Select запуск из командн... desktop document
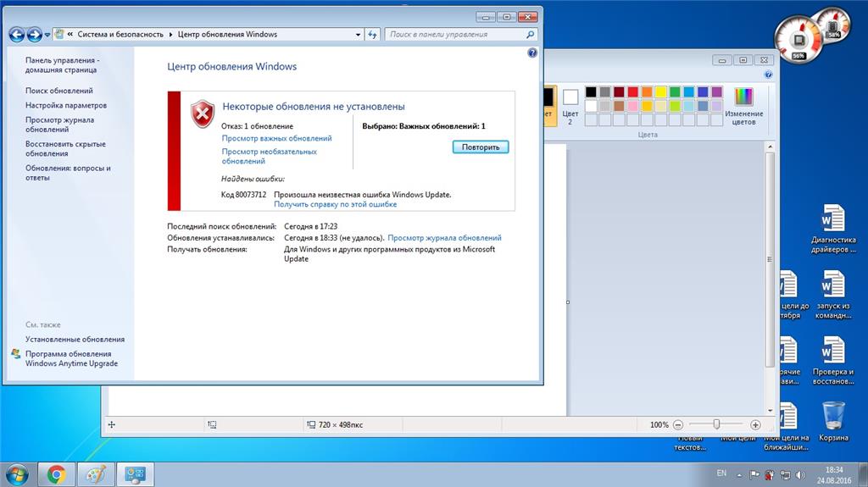Screen dimensions: 868x487 click(x=833, y=295)
